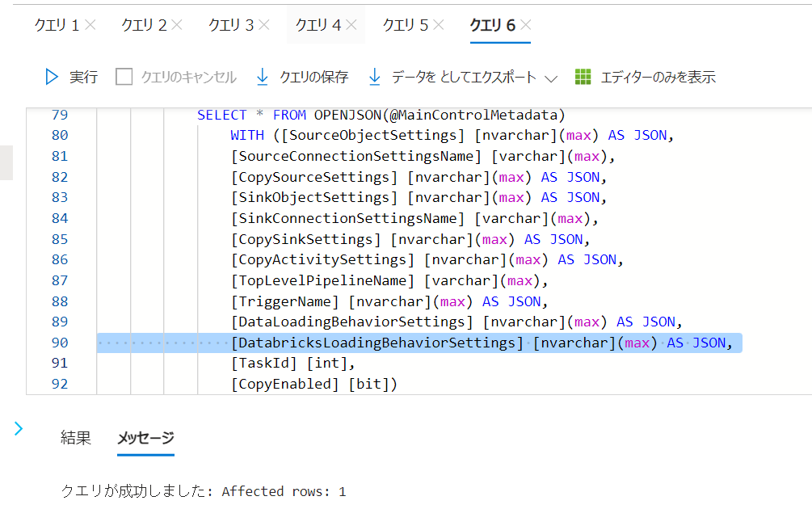Click クエリのキャンセル text
The width and height of the screenshot is (812, 509).
pyautogui.click(x=188, y=77)
